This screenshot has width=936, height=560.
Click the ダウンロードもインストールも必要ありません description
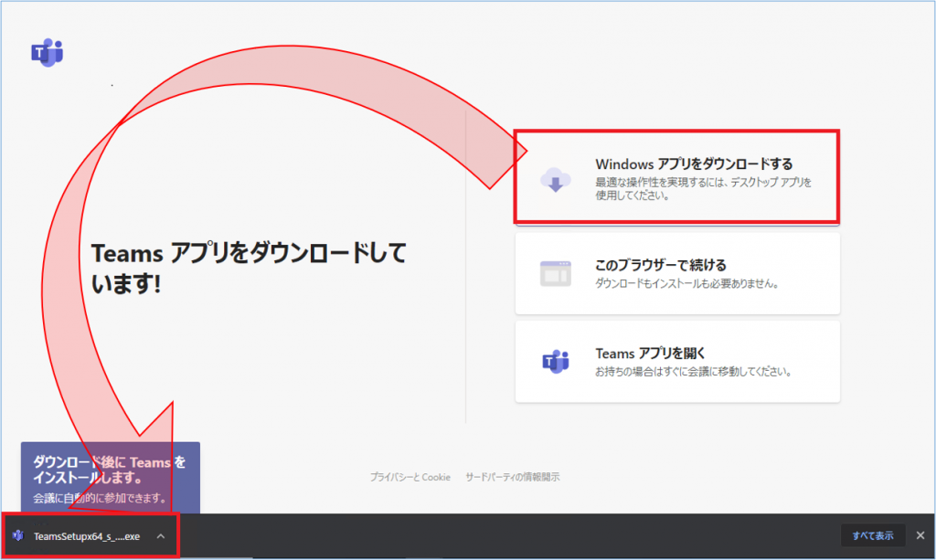[x=686, y=284]
